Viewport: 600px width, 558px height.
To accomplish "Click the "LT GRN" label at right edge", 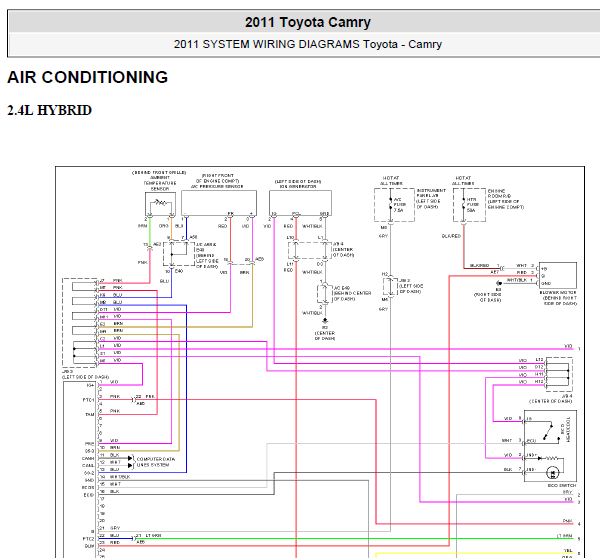I will (x=564, y=536).
